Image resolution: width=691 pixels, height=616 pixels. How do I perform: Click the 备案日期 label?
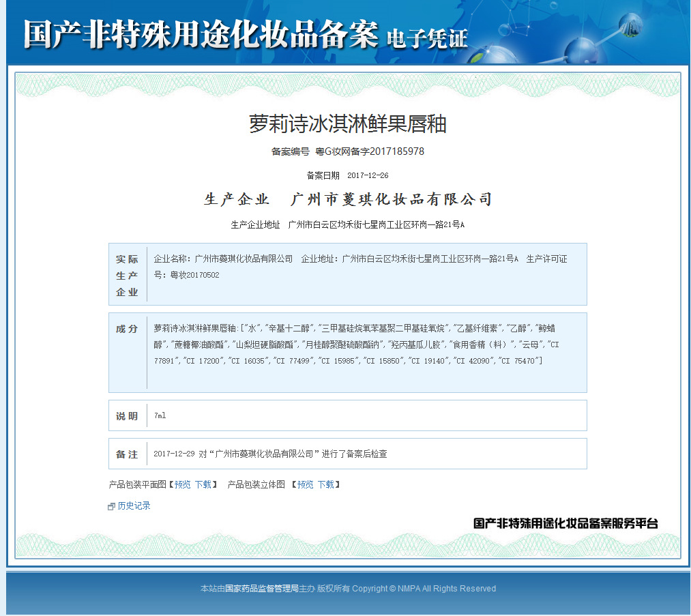point(323,175)
